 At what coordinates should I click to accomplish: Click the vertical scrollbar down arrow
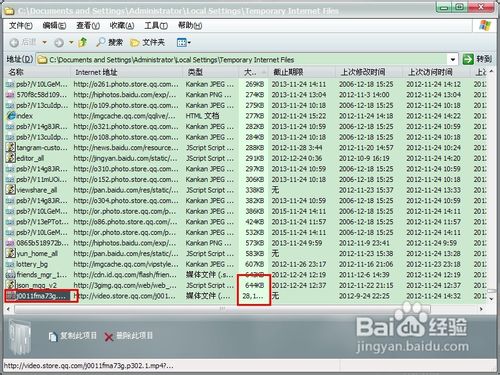(491, 299)
